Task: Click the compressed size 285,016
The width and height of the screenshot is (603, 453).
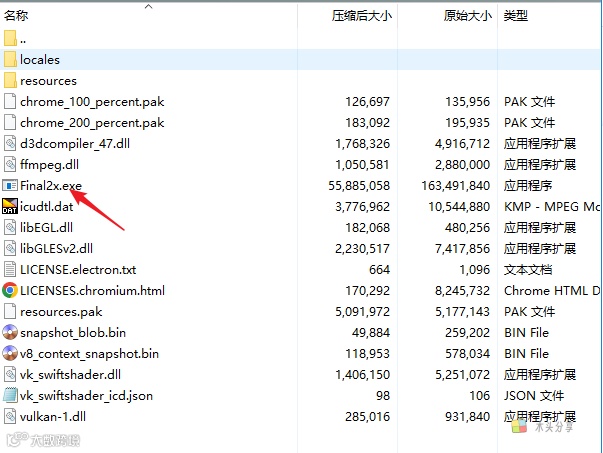Action: [x=367, y=416]
